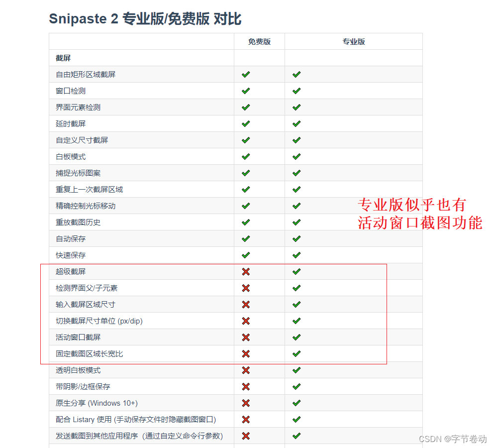The width and height of the screenshot is (494, 448).
Task: Click pro-version checkmark for 自定义尺寸截屏
Action: click(x=296, y=140)
